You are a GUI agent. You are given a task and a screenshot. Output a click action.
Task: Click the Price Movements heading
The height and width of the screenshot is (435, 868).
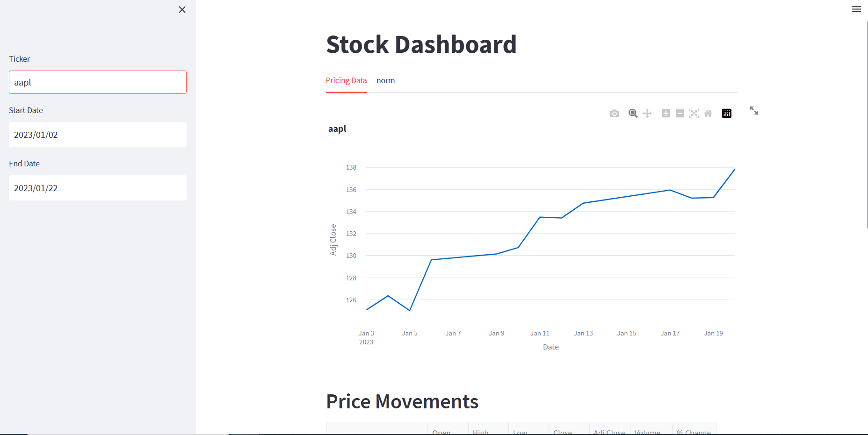coord(402,401)
